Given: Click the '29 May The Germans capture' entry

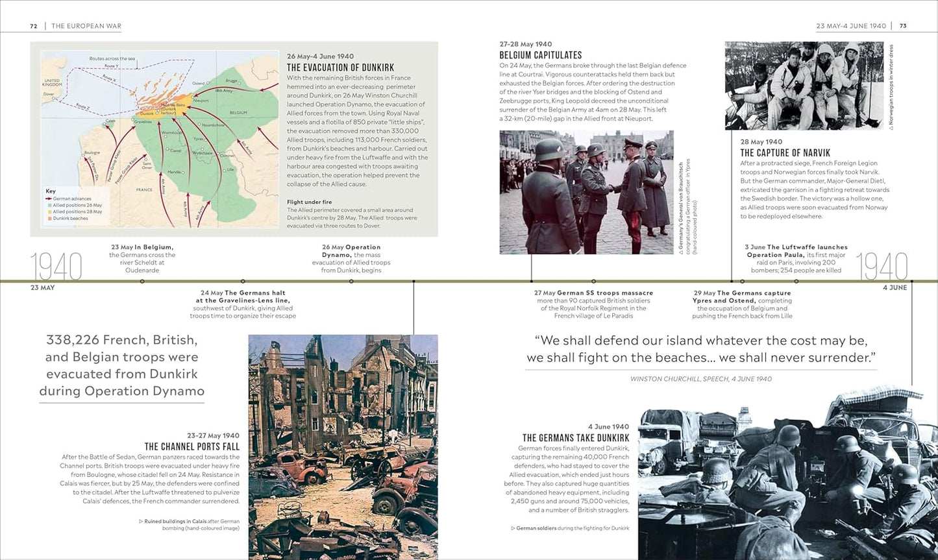Looking at the screenshot, I should click(x=742, y=304).
